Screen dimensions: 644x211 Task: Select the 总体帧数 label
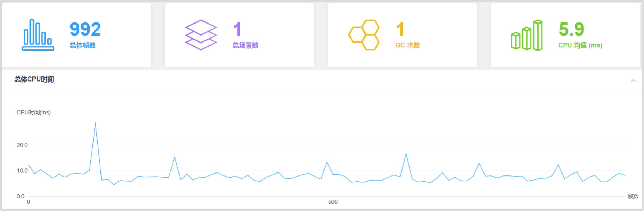(83, 45)
